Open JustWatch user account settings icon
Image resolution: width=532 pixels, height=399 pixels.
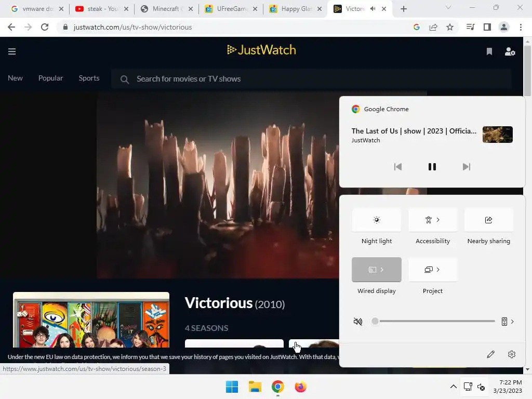click(x=510, y=51)
